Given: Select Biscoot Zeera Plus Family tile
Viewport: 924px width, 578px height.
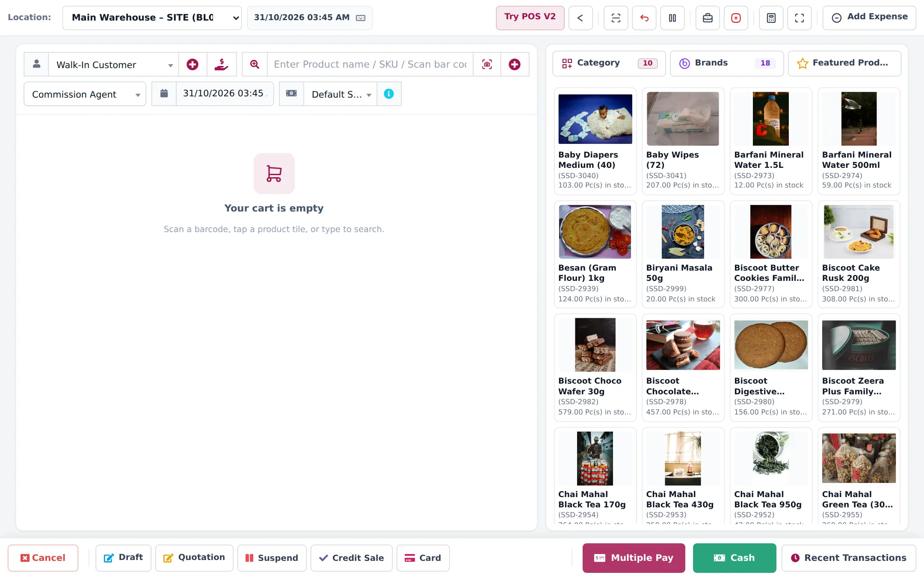Looking at the screenshot, I should pos(859,368).
